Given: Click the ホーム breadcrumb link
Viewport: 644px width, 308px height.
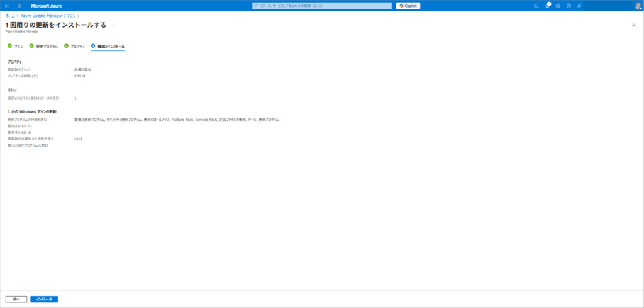Looking at the screenshot, I should pyautogui.click(x=10, y=16).
